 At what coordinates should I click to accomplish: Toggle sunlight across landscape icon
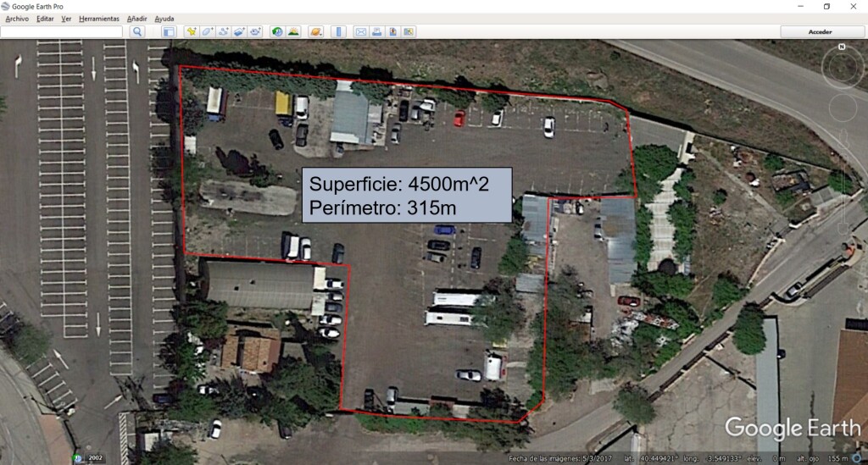click(293, 32)
